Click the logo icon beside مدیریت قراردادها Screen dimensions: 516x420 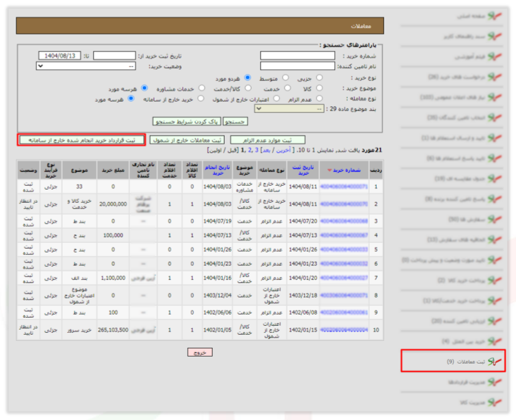coord(495,382)
